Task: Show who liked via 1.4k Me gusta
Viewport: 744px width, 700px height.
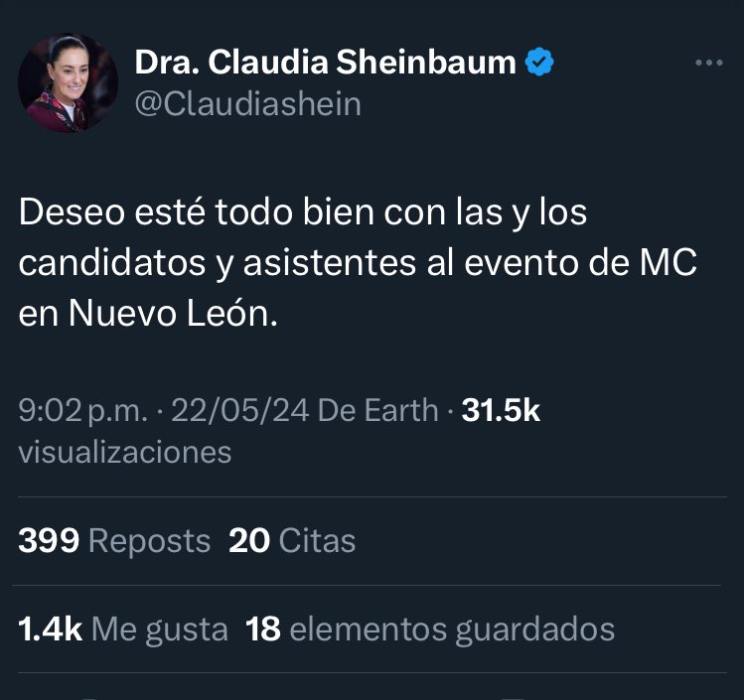Action: click(x=123, y=630)
